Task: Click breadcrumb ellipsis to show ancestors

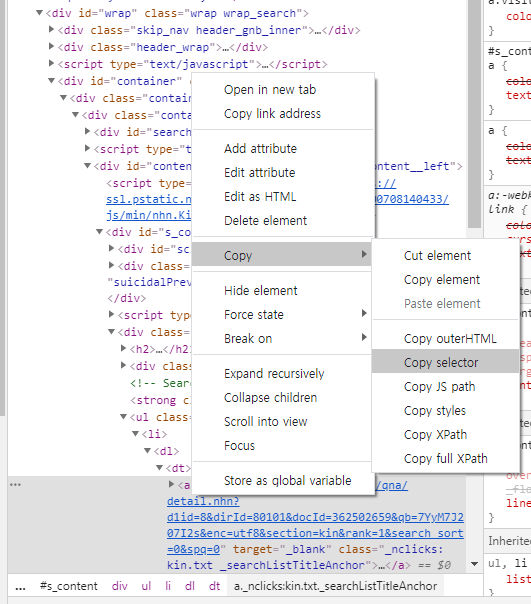Action: coord(20,587)
